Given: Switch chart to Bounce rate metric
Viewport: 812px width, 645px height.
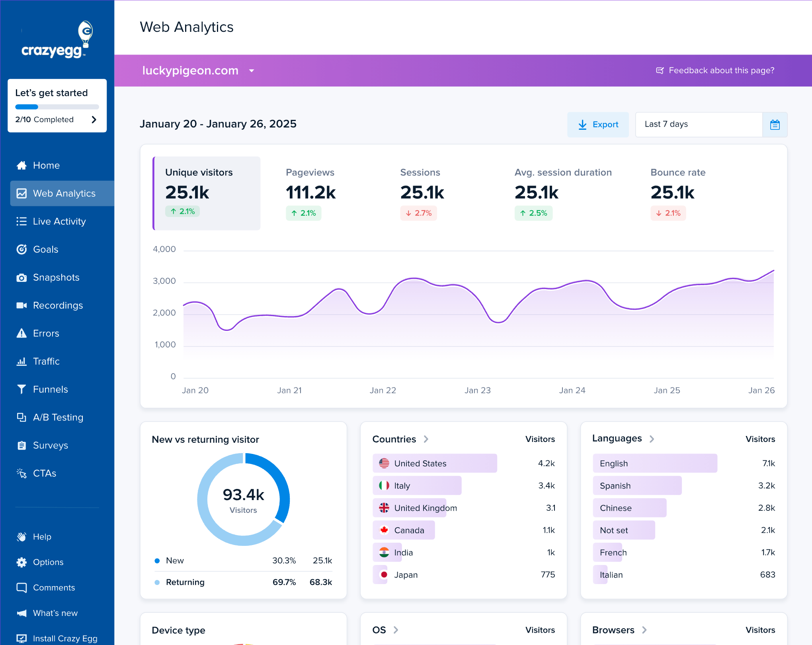Looking at the screenshot, I should click(x=677, y=193).
